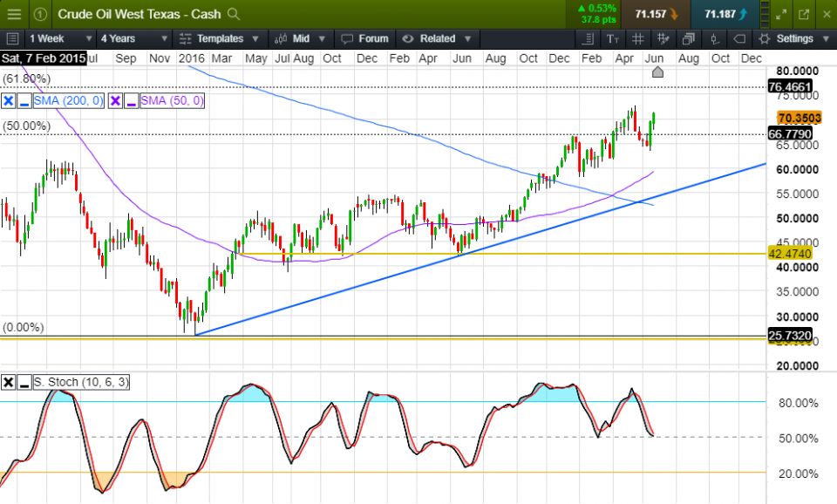Screen dimensions: 837x504
Task: Select the text annotation tool
Action: [x=613, y=38]
